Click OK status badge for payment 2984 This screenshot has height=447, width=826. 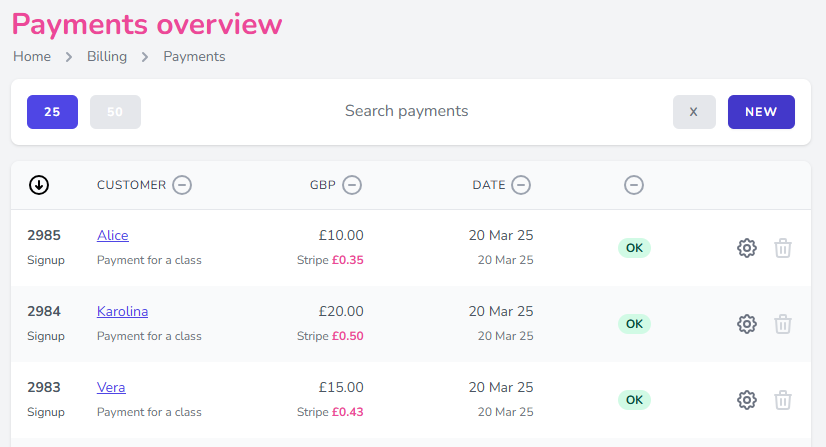point(634,324)
